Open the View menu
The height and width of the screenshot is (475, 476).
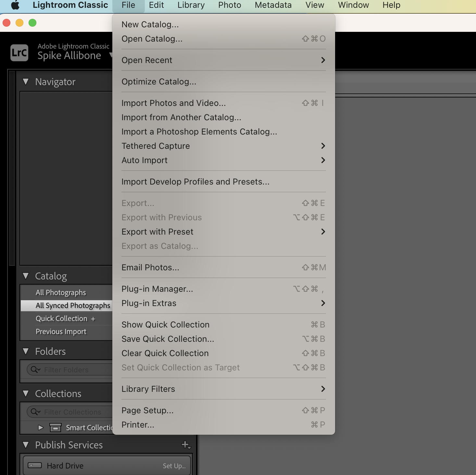315,5
